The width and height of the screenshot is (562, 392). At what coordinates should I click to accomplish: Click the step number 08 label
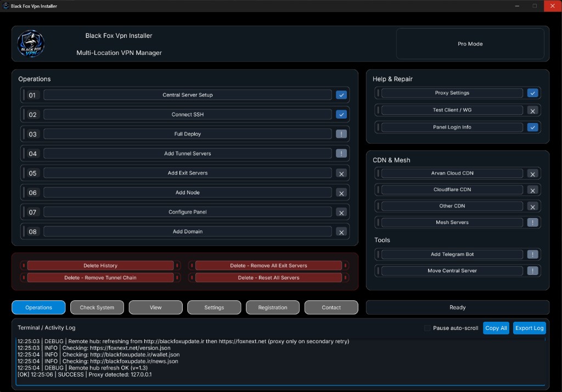32,232
